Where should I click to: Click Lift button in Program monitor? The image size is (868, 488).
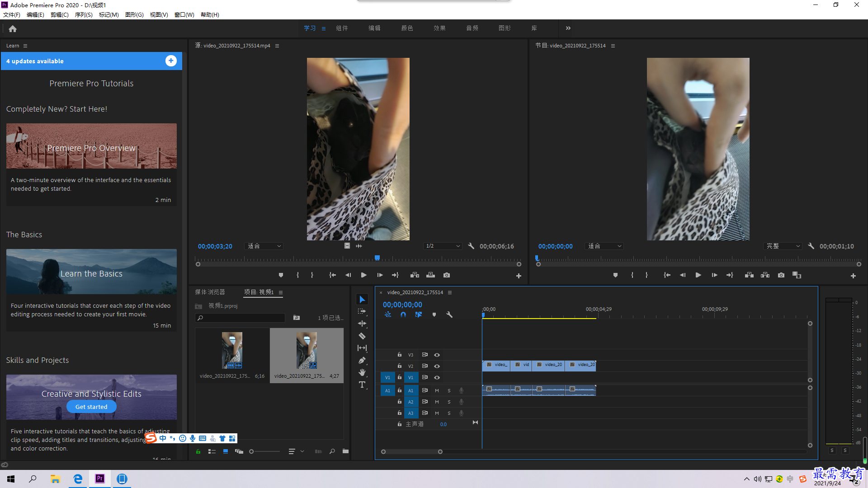(749, 275)
